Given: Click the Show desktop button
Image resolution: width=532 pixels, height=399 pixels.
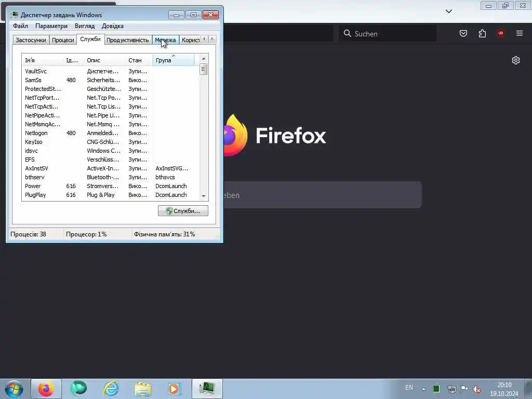Looking at the screenshot, I should pos(528,389).
